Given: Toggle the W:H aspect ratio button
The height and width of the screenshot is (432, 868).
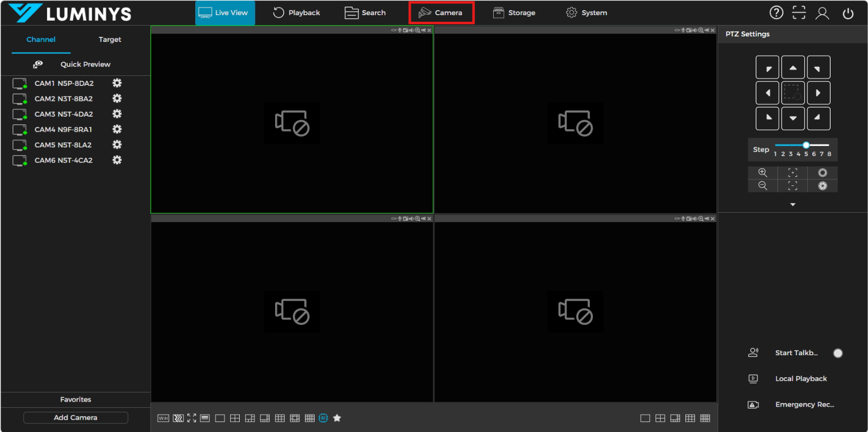Looking at the screenshot, I should 163,418.
